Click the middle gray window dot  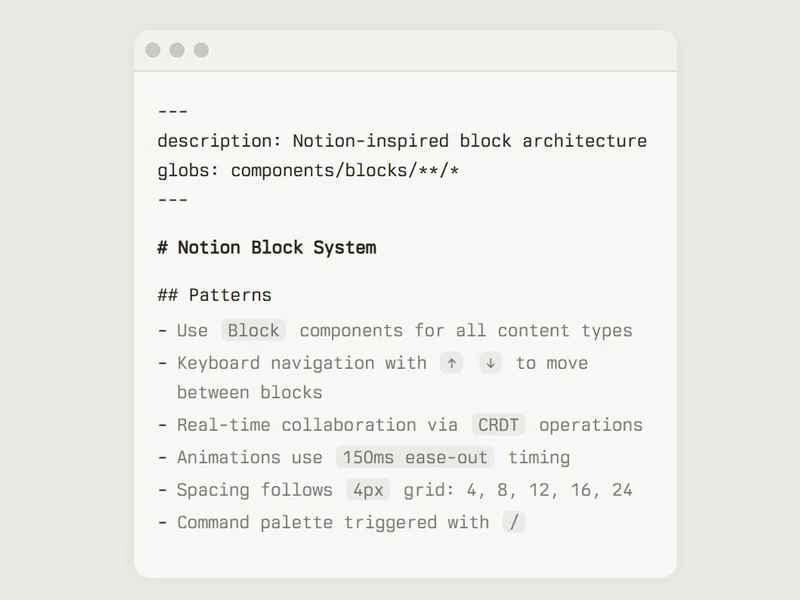pyautogui.click(x=177, y=50)
